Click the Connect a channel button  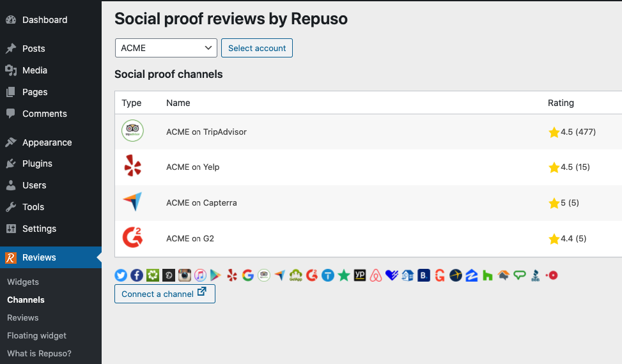[x=165, y=294]
